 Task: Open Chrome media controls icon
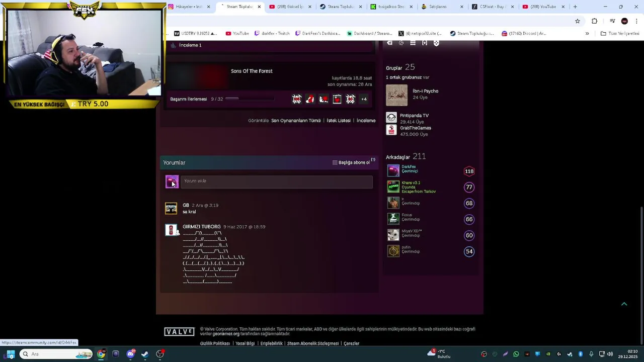[x=612, y=21]
